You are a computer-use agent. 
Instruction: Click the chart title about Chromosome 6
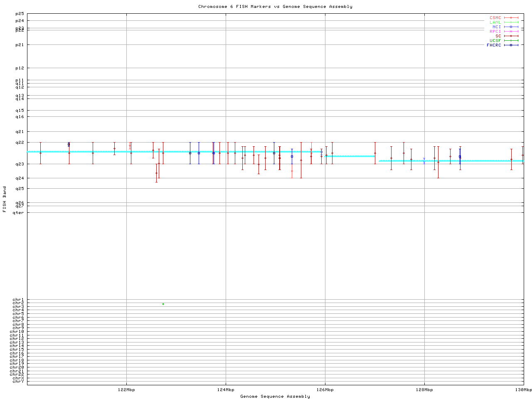pos(275,7)
